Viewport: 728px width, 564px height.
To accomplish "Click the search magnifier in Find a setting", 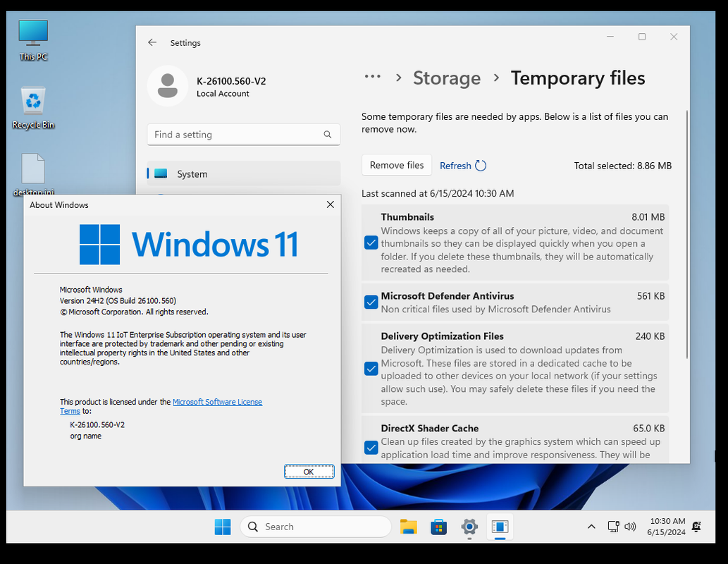I will [327, 134].
